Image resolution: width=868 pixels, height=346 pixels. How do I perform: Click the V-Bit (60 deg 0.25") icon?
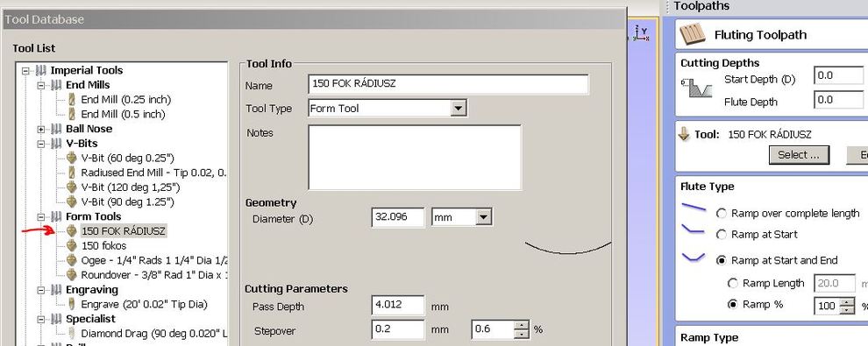[x=71, y=158]
